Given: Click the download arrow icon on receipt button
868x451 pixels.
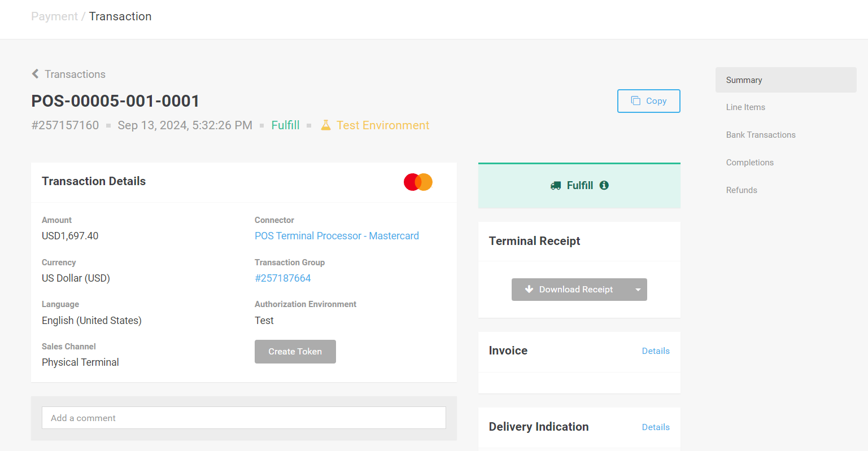Looking at the screenshot, I should [529, 289].
